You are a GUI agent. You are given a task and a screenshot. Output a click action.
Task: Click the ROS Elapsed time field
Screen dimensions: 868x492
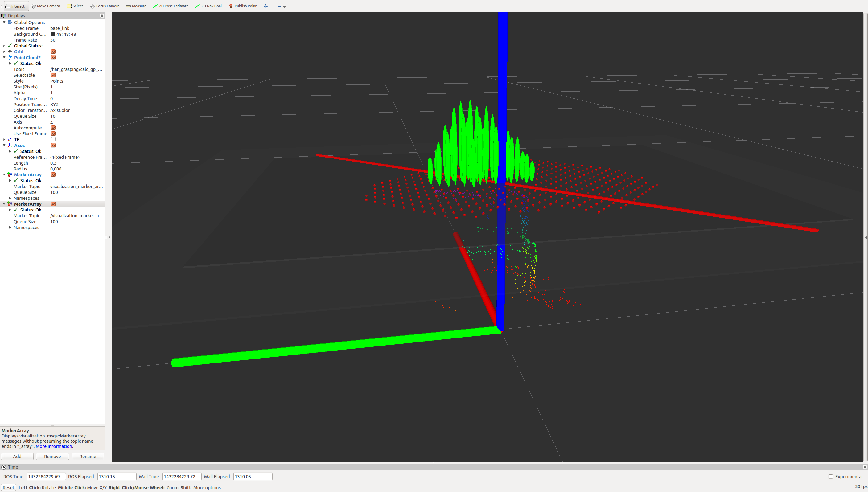tap(117, 477)
